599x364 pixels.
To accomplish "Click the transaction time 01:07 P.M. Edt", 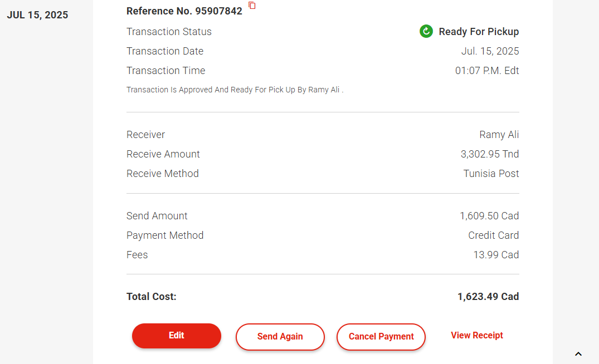I will coord(487,71).
